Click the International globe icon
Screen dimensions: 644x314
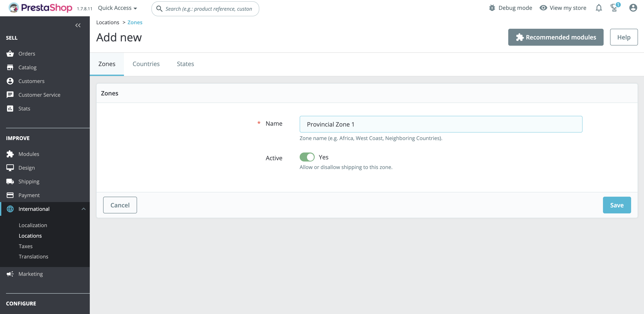[10, 209]
